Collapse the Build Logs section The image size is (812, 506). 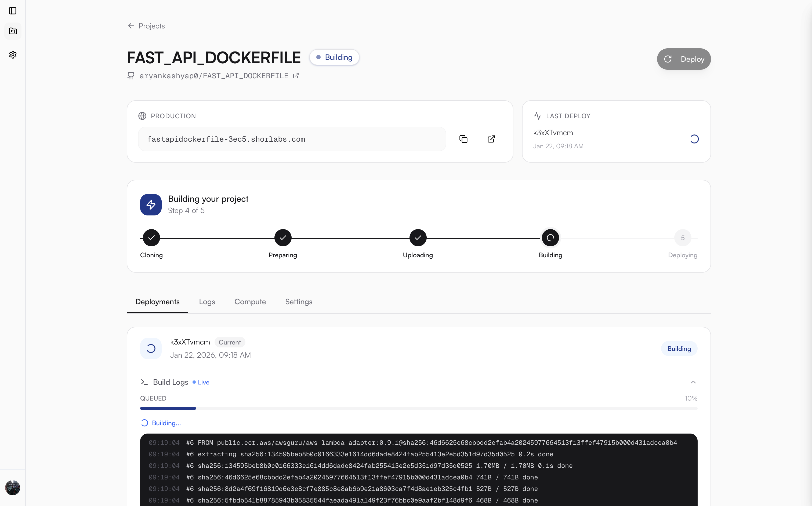tap(693, 382)
